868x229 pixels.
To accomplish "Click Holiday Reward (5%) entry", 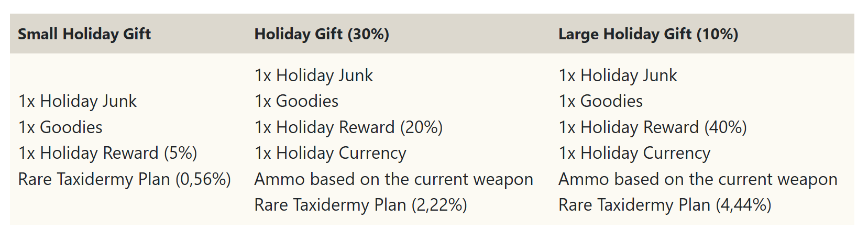I will [107, 153].
